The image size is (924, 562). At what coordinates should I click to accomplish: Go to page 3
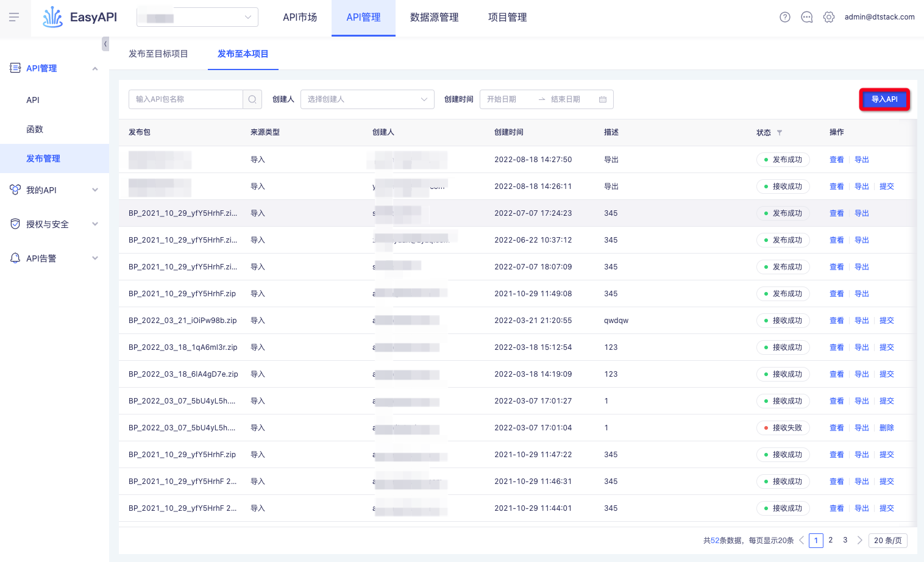tap(845, 540)
